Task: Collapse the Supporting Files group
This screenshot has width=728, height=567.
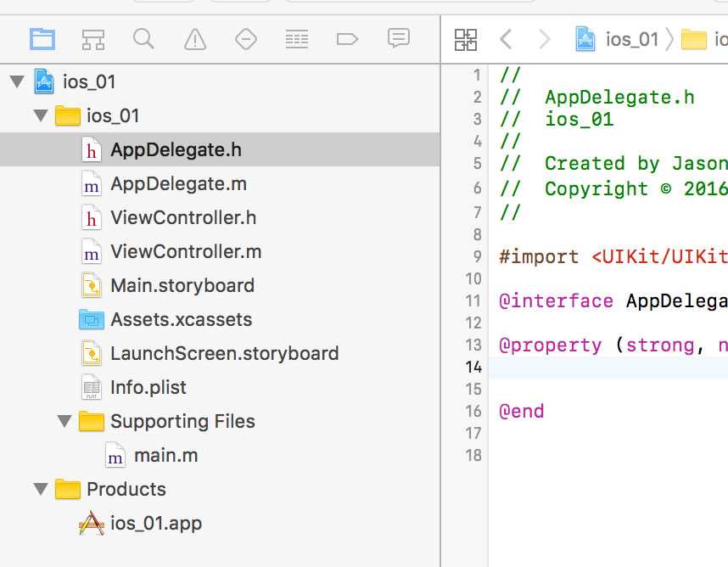Action: (64, 421)
